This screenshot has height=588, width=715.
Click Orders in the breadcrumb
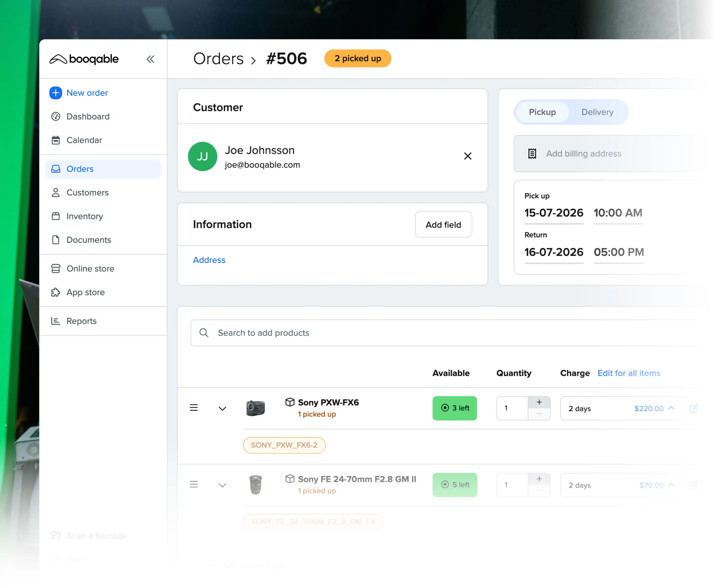click(218, 58)
